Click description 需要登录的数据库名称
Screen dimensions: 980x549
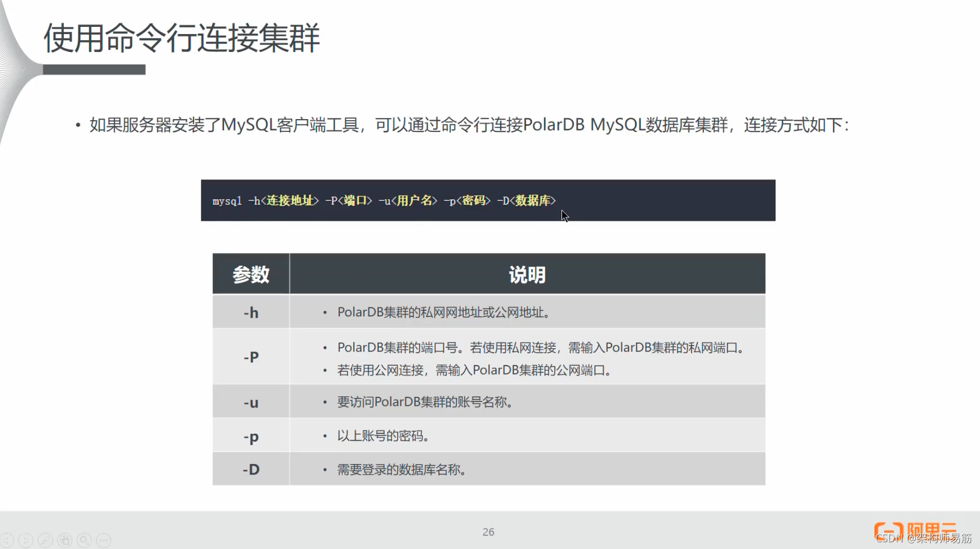(402, 470)
